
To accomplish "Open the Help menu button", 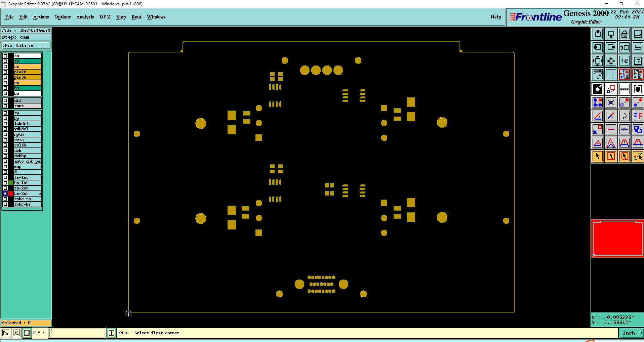I will pyautogui.click(x=495, y=17).
